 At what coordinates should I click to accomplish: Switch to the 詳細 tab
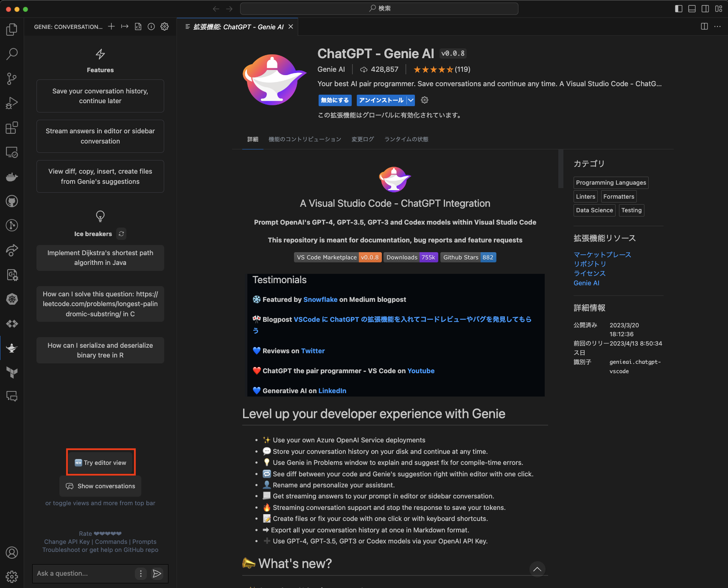pyautogui.click(x=253, y=139)
